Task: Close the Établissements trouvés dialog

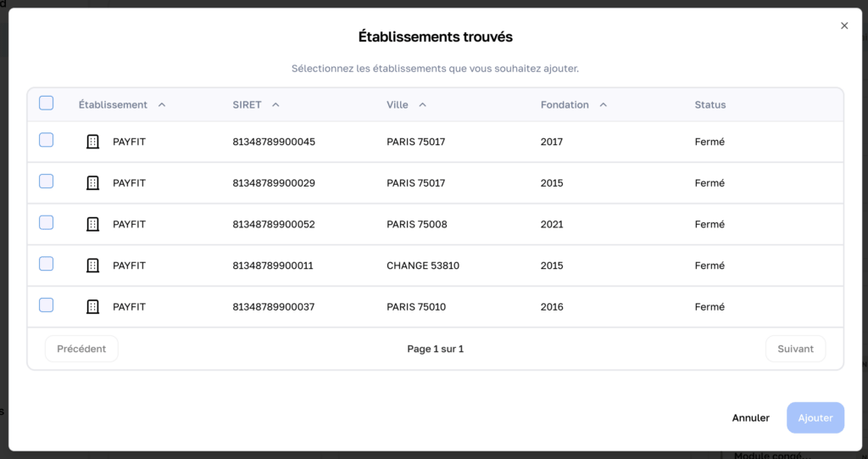Action: click(x=843, y=25)
